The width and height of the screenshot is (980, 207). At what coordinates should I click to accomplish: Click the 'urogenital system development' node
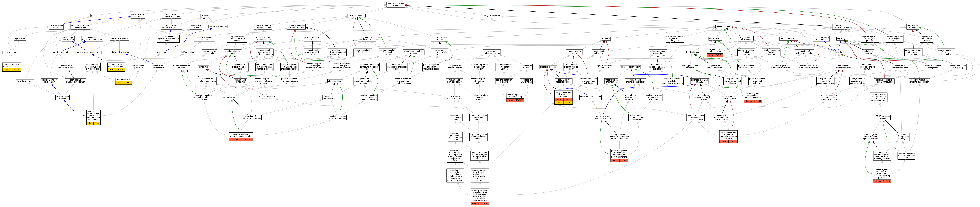tap(49, 81)
